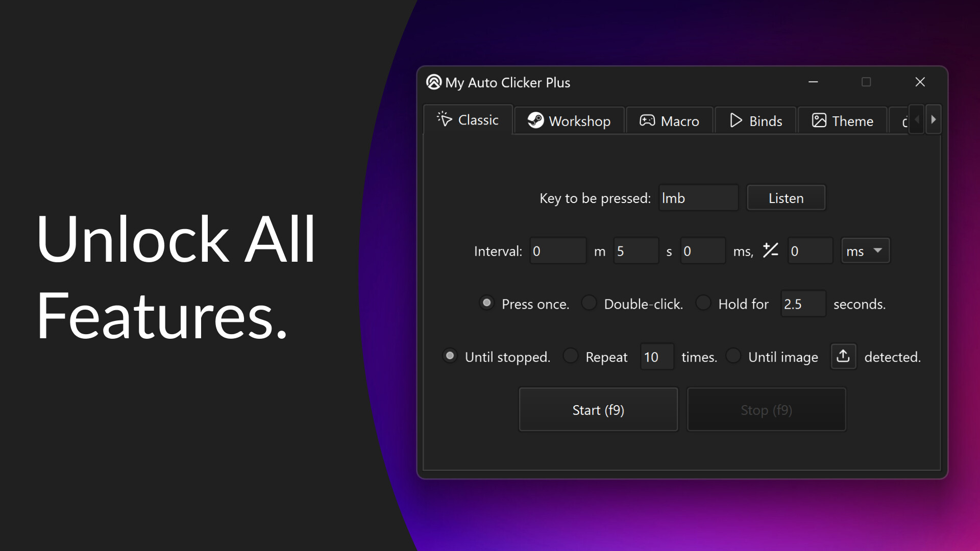Click the image upload icon button

843,356
